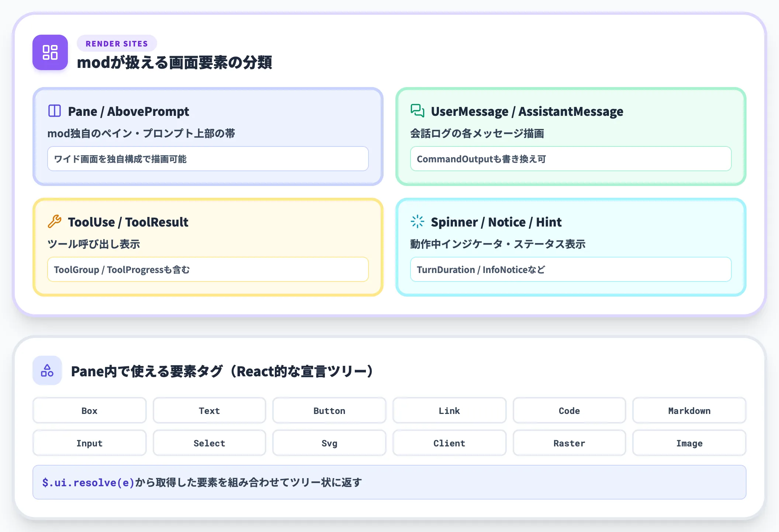Select the Button tag
The image size is (779, 532).
click(329, 411)
